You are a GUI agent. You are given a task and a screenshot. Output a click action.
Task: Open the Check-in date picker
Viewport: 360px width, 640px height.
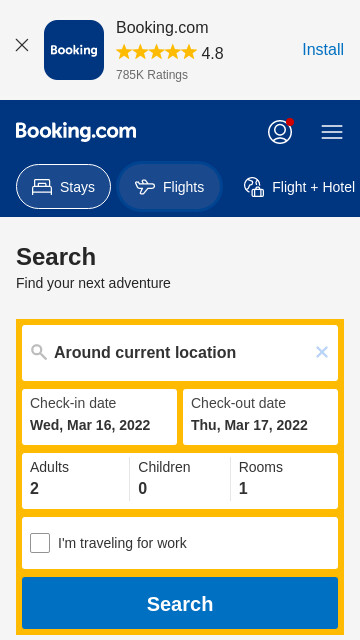[100, 417]
